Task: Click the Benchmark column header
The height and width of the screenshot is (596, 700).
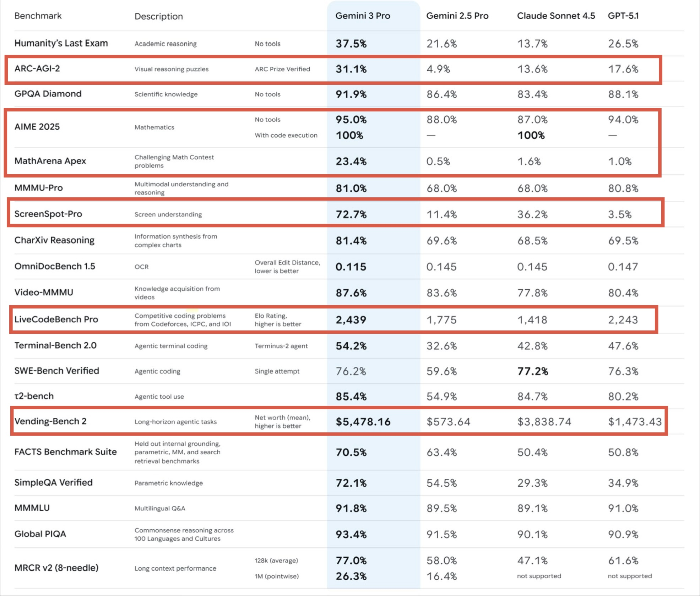Action: (38, 16)
